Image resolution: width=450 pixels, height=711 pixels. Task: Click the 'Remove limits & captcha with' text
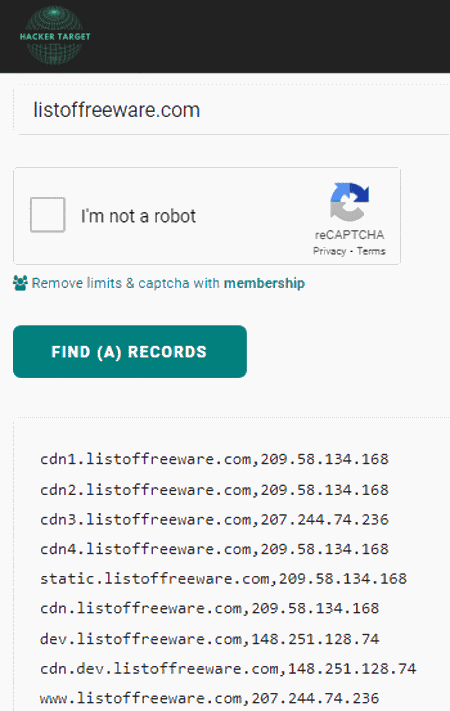click(x=126, y=283)
